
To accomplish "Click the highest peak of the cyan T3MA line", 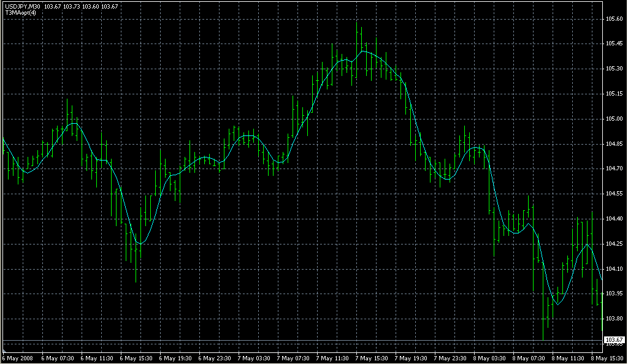I will [364, 51].
